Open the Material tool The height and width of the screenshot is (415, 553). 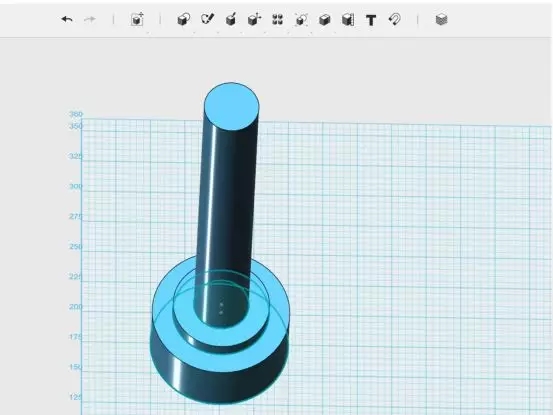(442, 19)
